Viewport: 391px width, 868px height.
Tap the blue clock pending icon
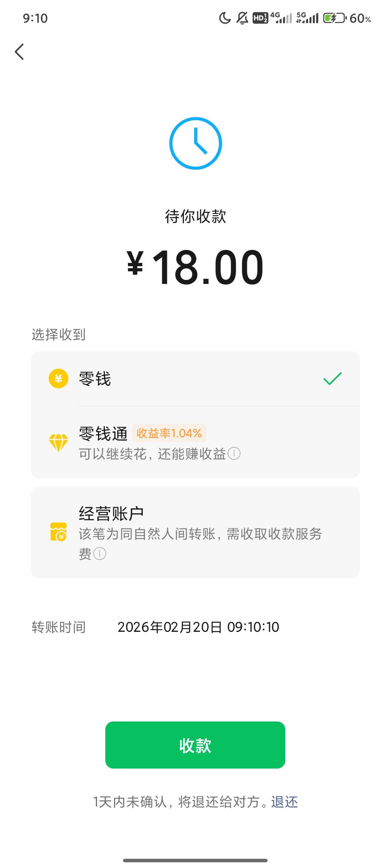(195, 143)
